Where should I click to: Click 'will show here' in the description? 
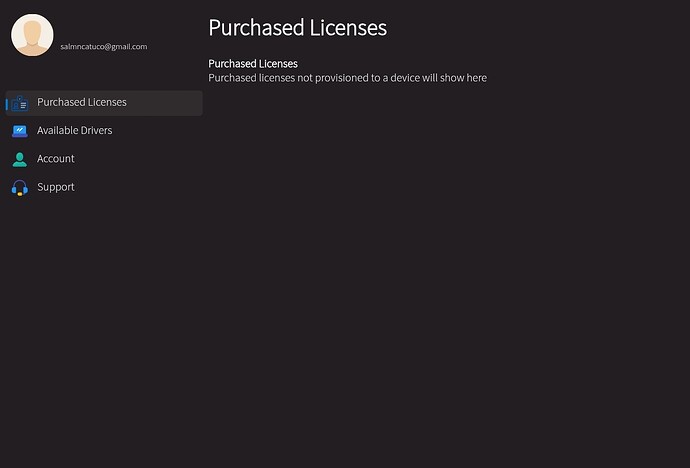coord(455,78)
